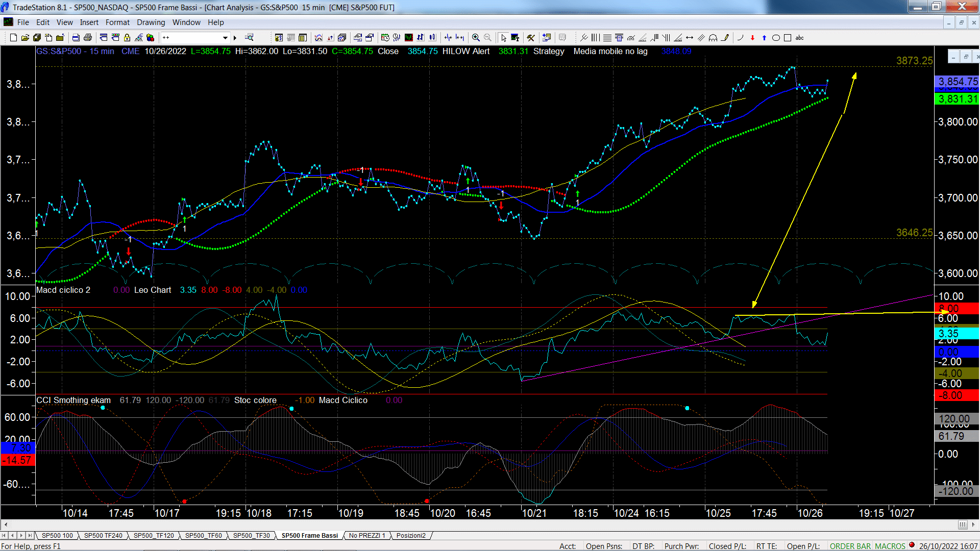Image resolution: width=980 pixels, height=551 pixels.
Task: Click the horizontal scrollbar right arrow
Action: click(974, 524)
